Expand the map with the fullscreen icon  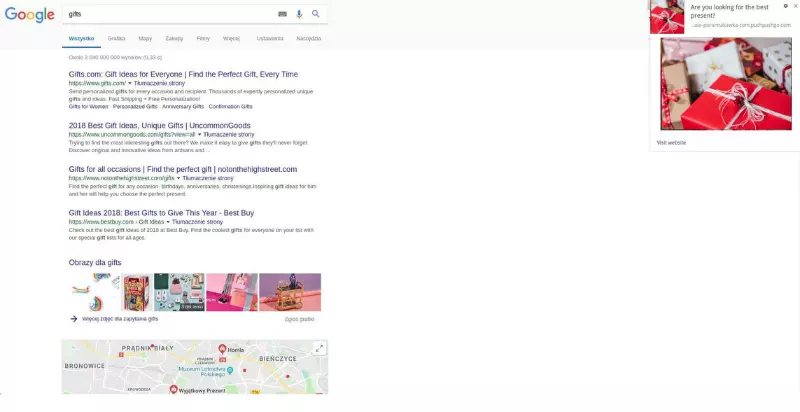tap(319, 348)
